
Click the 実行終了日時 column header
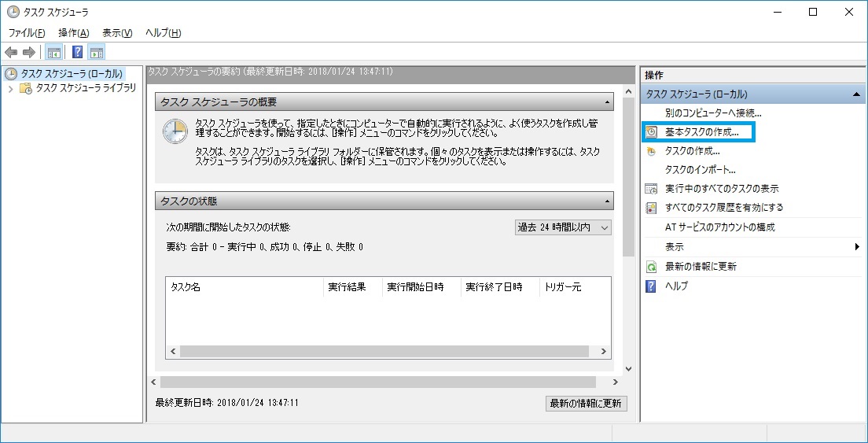click(500, 287)
